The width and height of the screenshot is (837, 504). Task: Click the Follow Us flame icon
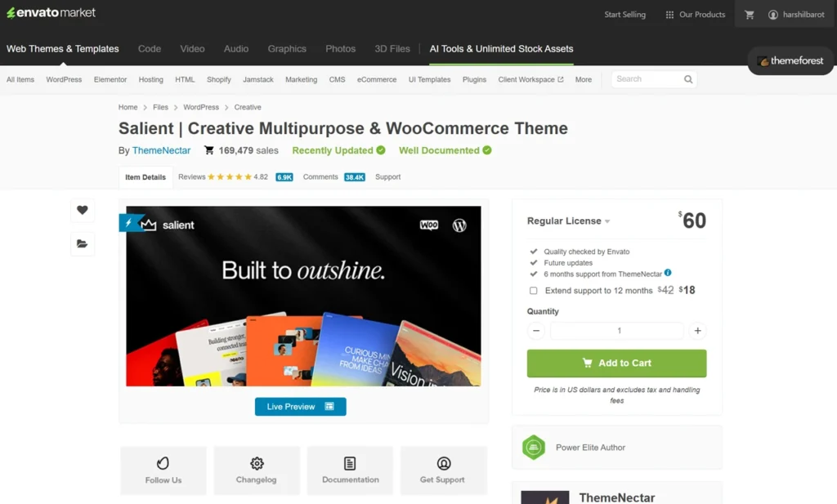click(163, 463)
